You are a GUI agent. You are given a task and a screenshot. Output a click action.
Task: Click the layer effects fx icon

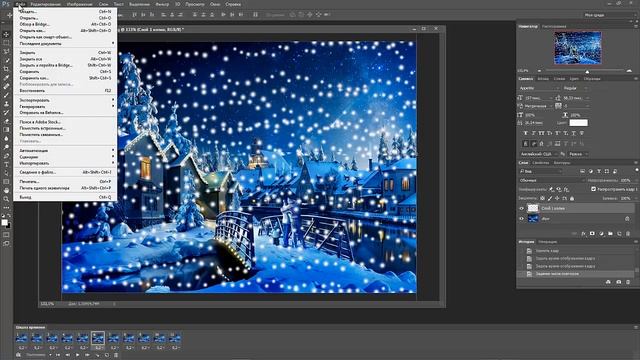[x=583, y=233]
